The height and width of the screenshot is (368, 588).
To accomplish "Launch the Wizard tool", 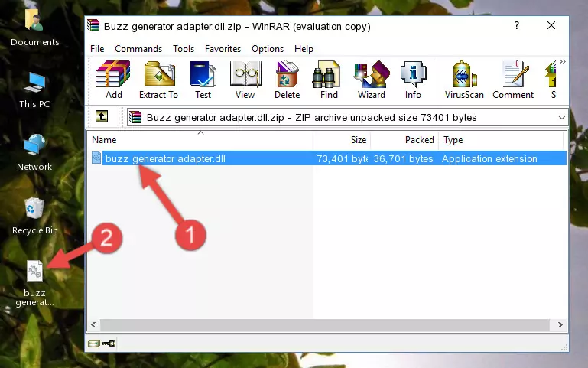I will tap(372, 80).
